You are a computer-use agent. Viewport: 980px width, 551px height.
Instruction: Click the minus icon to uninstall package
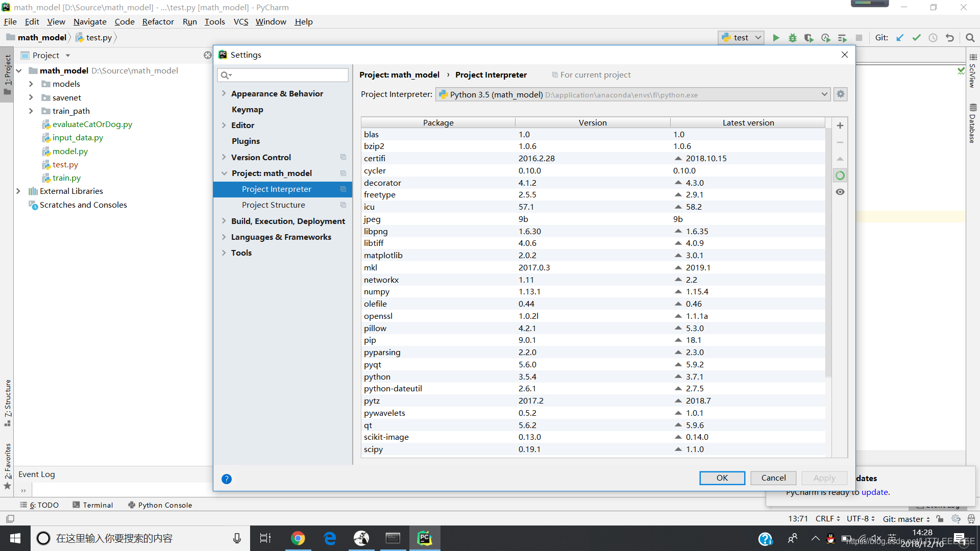[x=840, y=142]
